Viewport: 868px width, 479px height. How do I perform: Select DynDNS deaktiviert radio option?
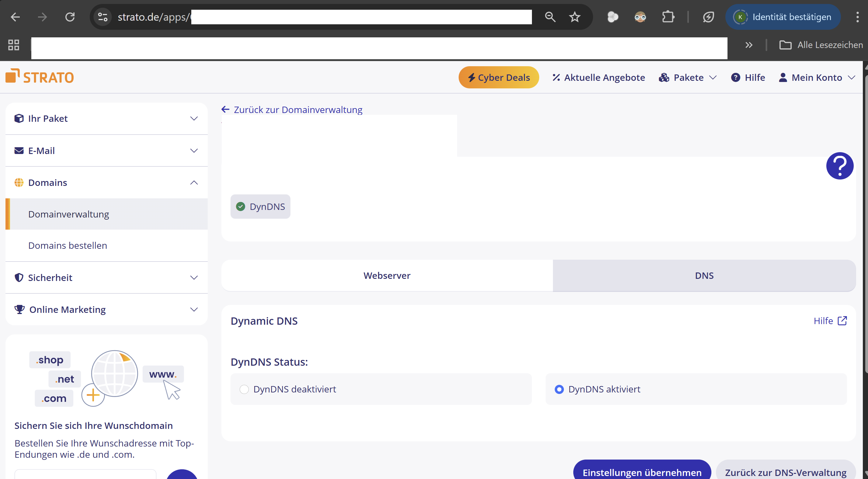pyautogui.click(x=244, y=389)
